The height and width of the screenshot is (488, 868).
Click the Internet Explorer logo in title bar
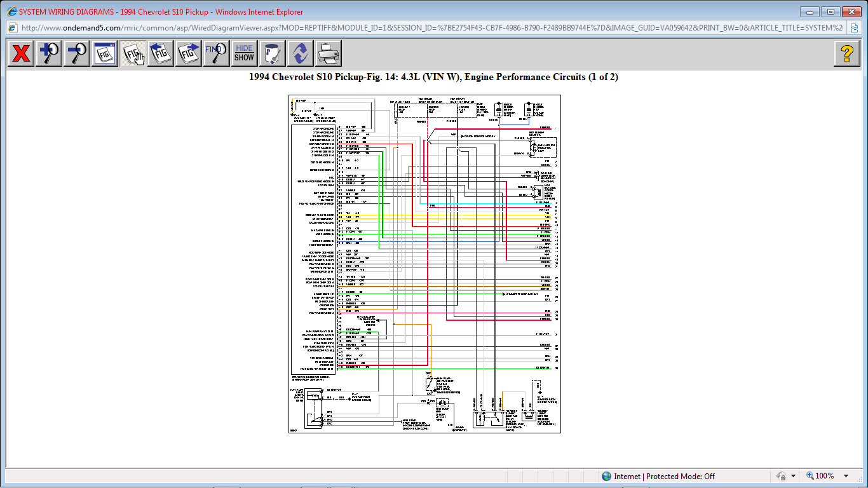click(x=11, y=11)
